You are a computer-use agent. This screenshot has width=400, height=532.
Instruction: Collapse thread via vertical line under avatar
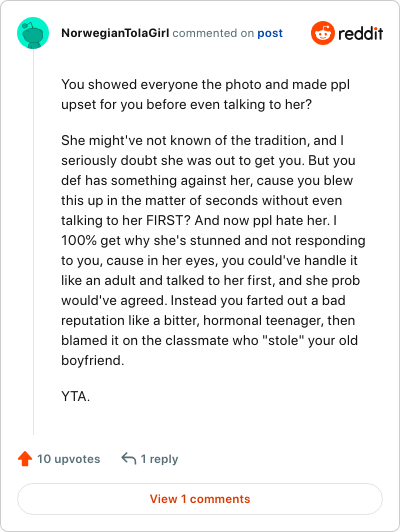click(x=33, y=242)
